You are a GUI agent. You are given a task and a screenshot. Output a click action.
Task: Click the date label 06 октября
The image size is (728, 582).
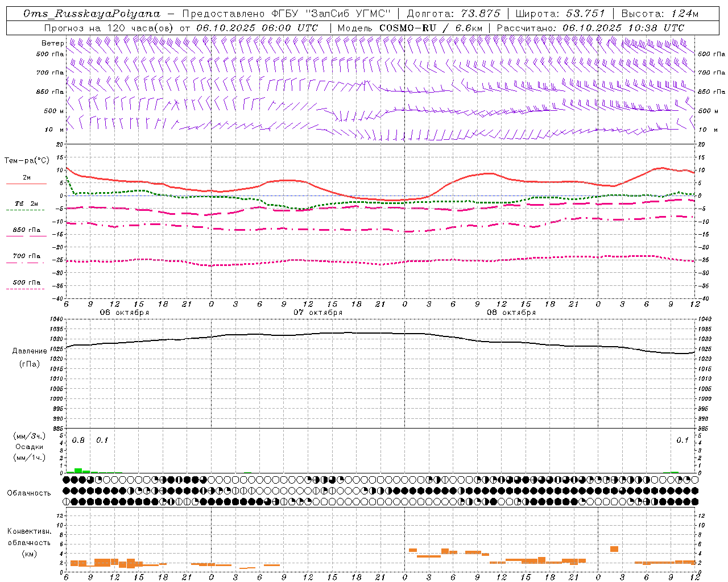tap(125, 313)
